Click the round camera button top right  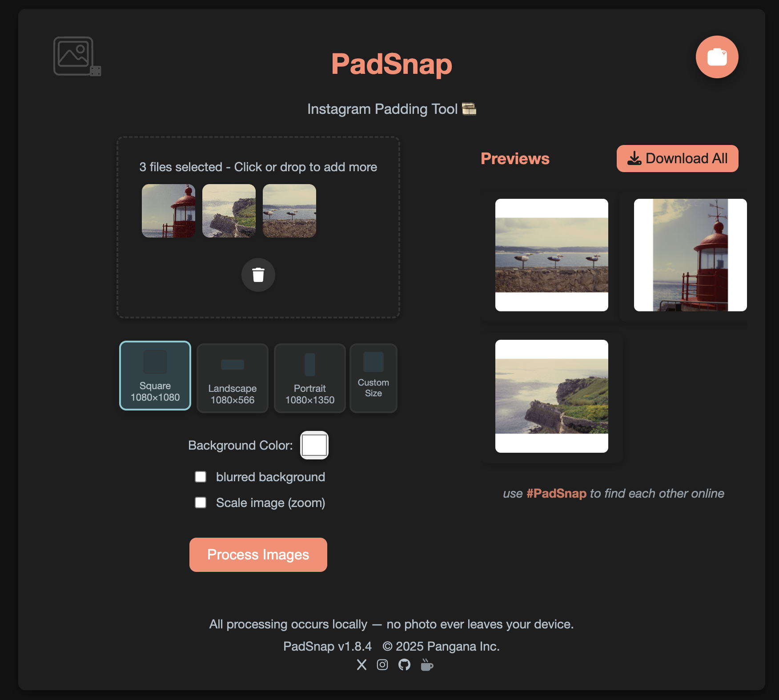[717, 57]
